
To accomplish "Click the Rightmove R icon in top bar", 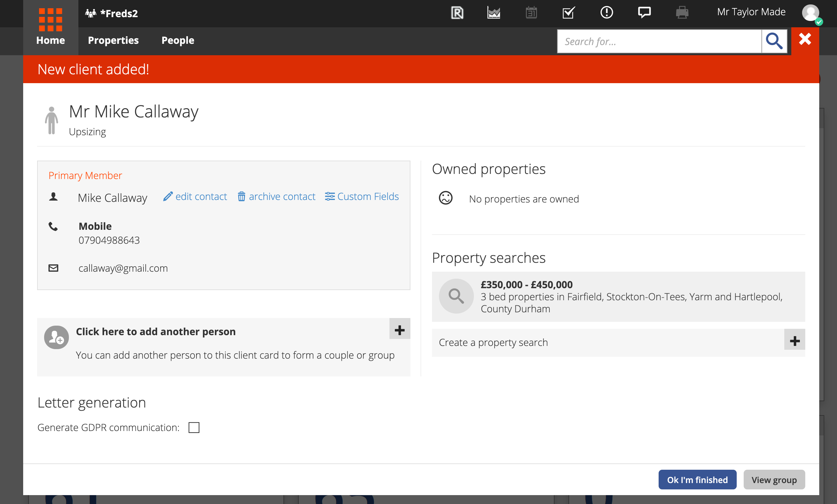I will (x=457, y=13).
